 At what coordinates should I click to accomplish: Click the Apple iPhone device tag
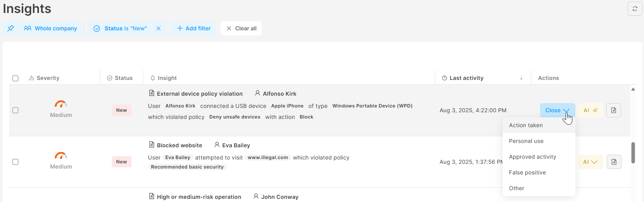[x=287, y=106]
